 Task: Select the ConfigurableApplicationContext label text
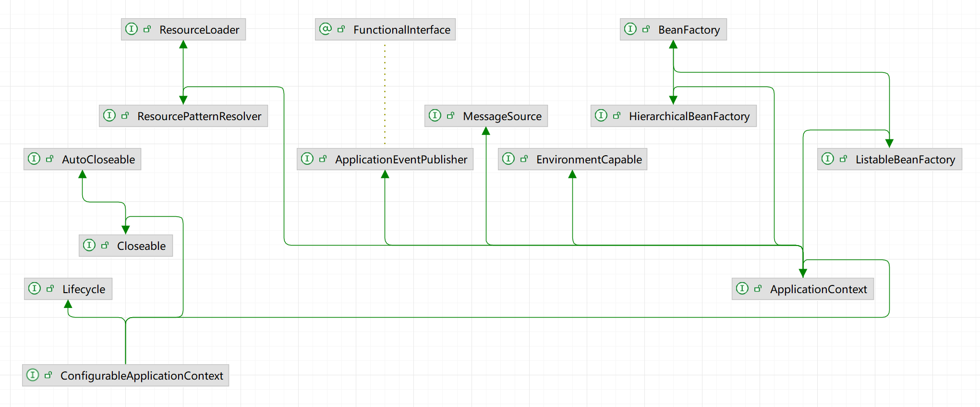click(x=142, y=376)
